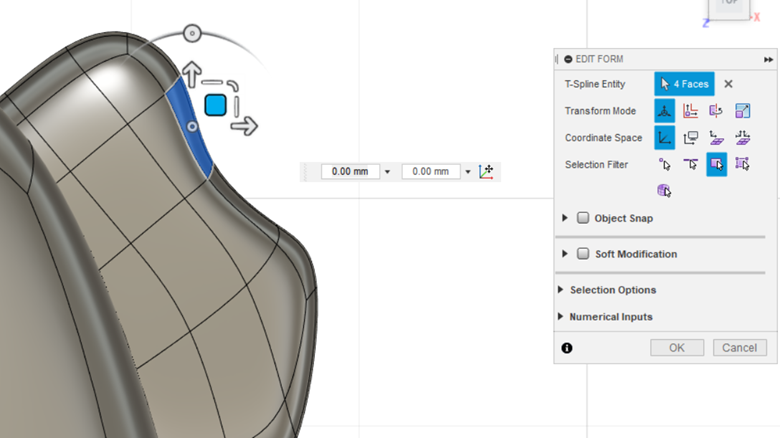780x438 pixels.
Task: Clear the T-Spline Entity selection
Action: [728, 84]
